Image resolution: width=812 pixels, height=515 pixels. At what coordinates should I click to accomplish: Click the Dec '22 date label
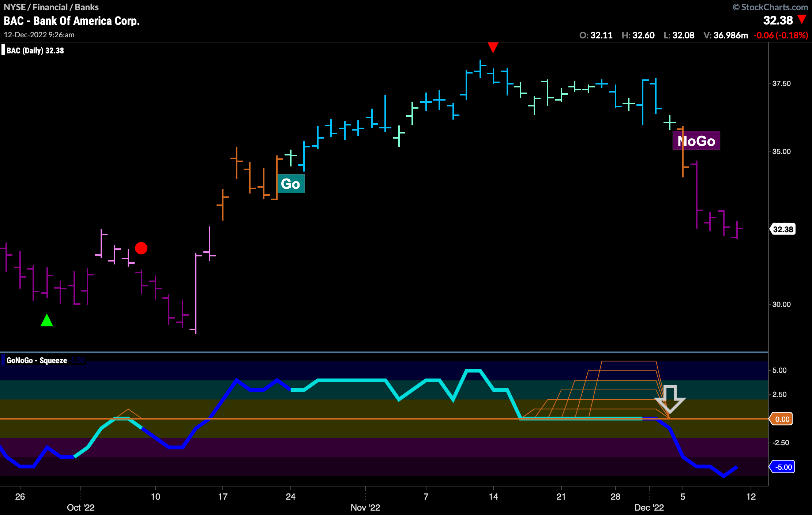(x=649, y=507)
